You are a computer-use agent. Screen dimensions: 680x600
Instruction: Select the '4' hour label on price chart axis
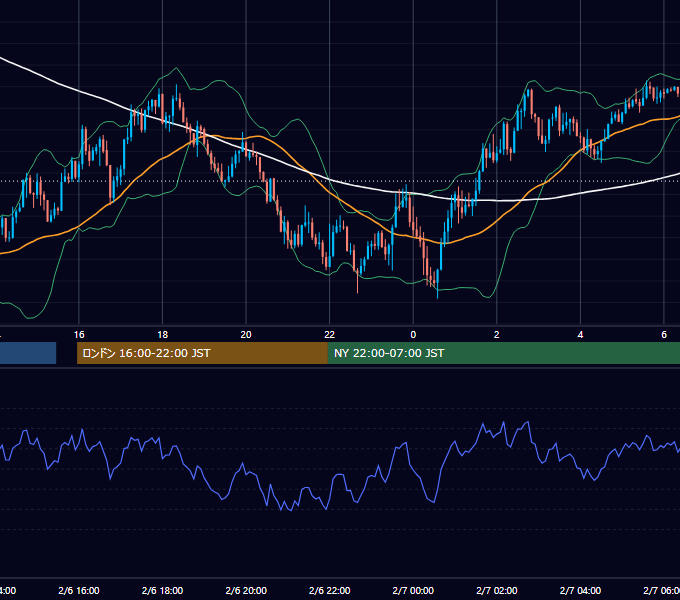[580, 335]
